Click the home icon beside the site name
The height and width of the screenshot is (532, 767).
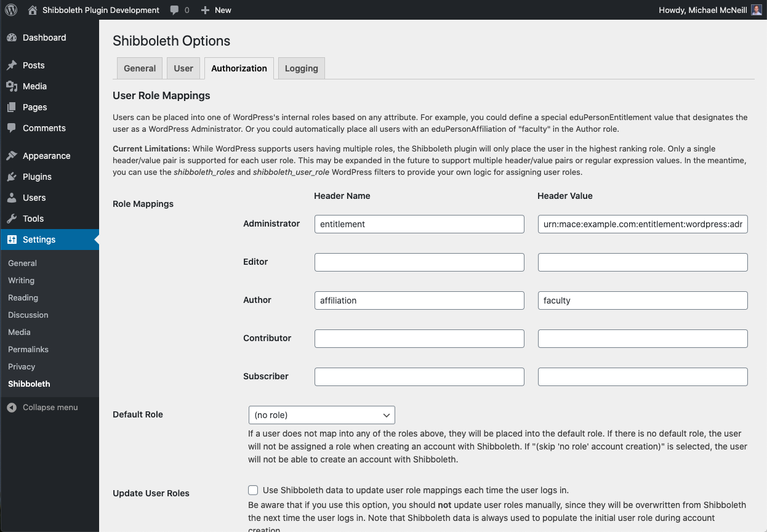33,10
